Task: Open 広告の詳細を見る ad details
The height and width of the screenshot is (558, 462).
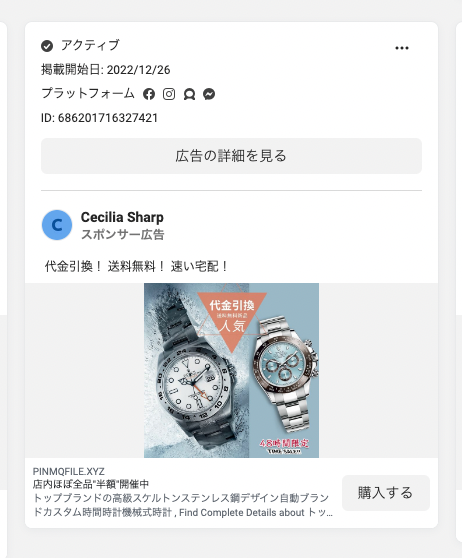Action: point(231,156)
